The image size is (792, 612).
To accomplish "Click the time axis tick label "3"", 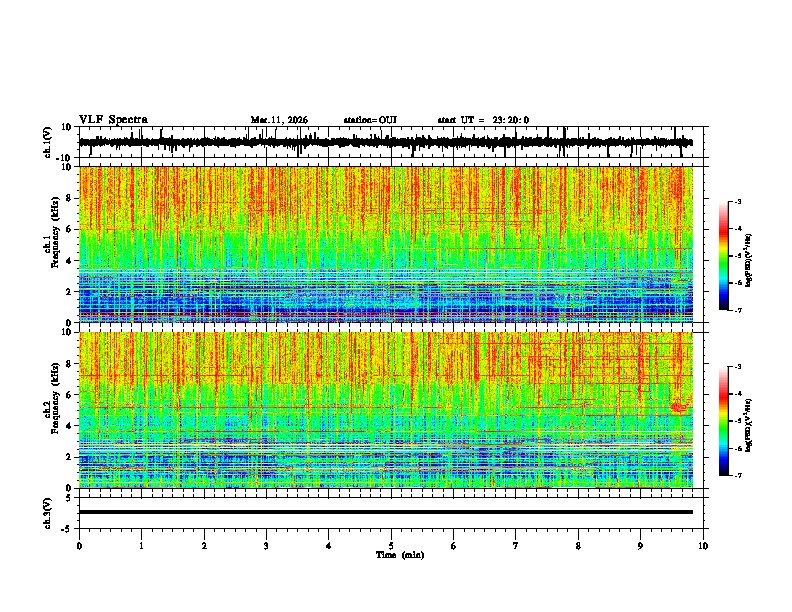I will click(266, 546).
